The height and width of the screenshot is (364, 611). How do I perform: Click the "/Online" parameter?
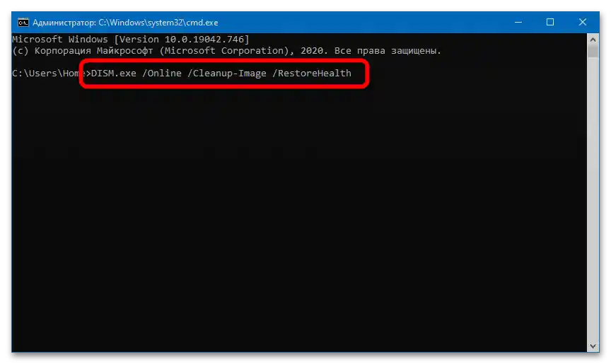click(162, 74)
